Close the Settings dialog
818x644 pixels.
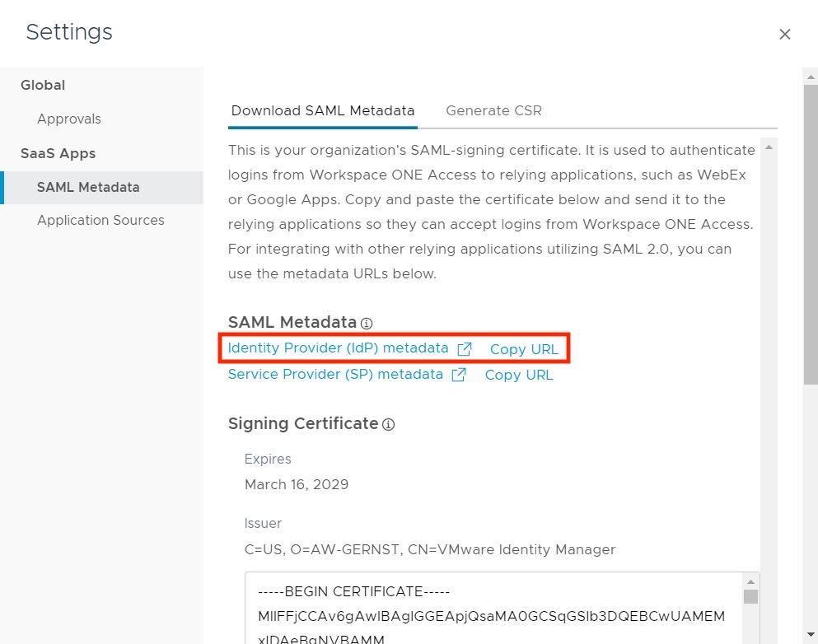pyautogui.click(x=784, y=34)
